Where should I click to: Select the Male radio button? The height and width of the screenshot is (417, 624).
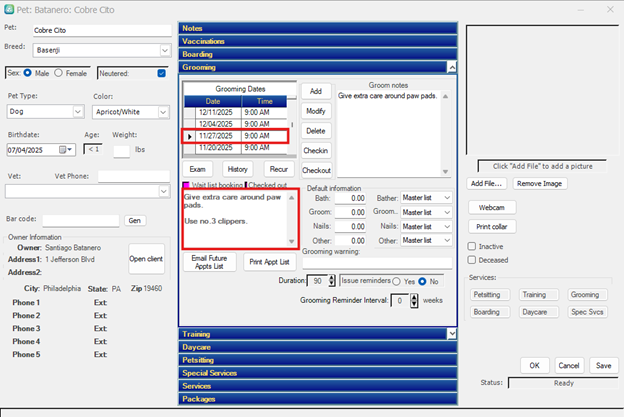point(28,73)
